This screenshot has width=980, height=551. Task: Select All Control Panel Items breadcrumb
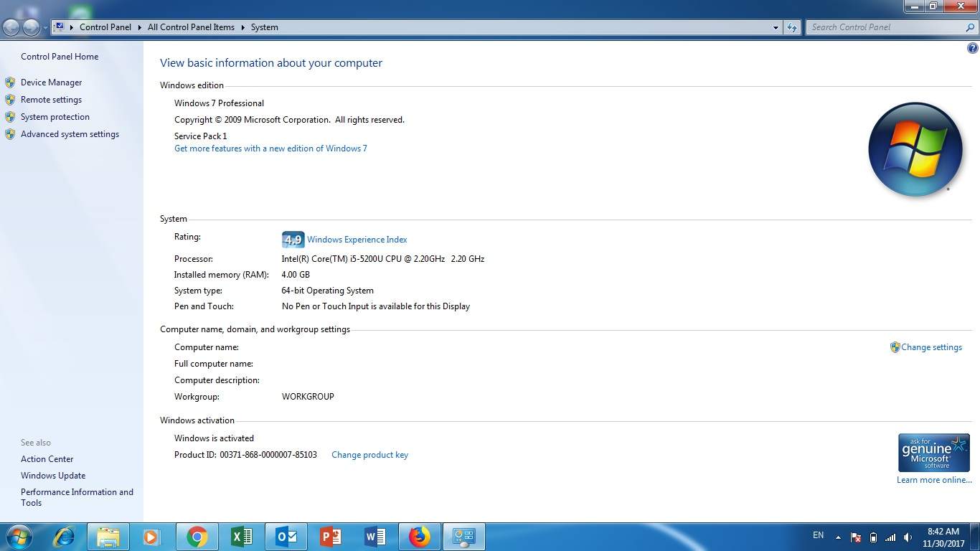point(191,27)
